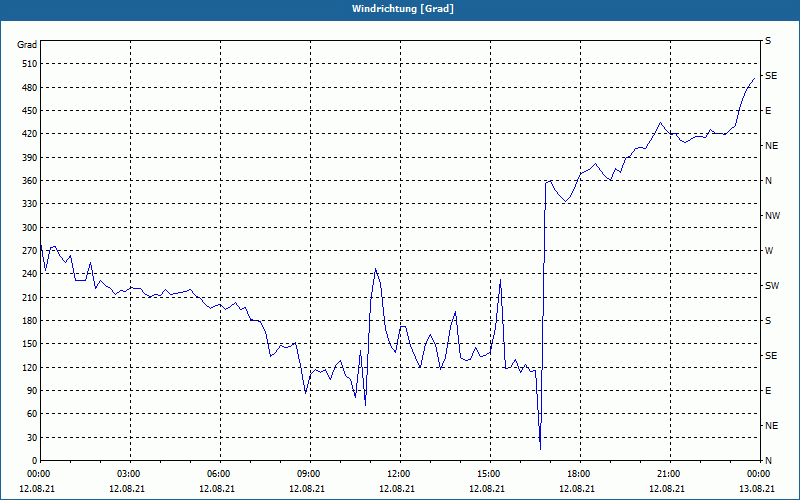The width and height of the screenshot is (800, 500).
Task: Click the 270 degree axis label
Action: [x=30, y=251]
